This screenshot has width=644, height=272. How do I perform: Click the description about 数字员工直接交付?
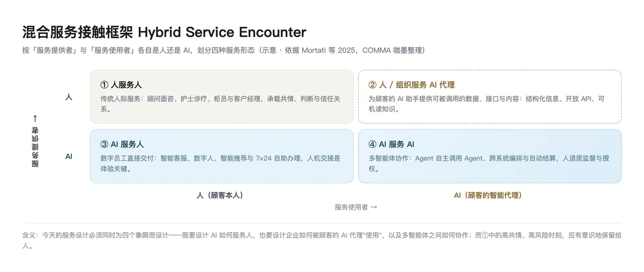click(x=220, y=163)
